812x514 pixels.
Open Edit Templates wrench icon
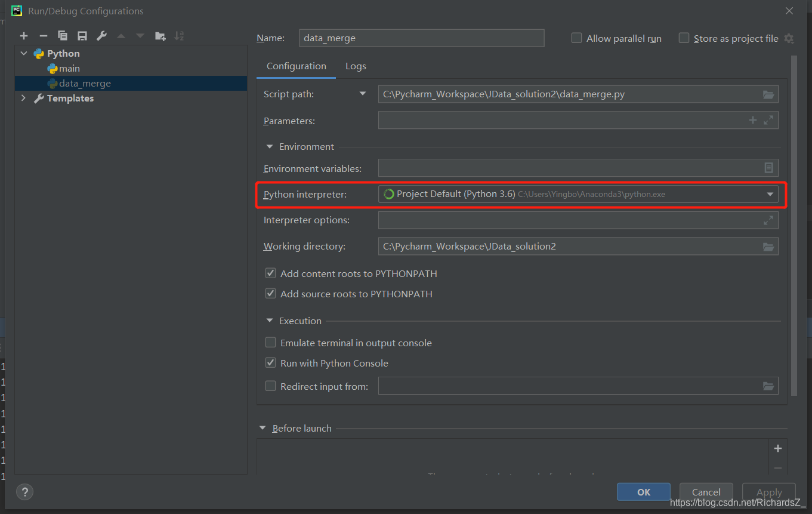click(x=101, y=36)
